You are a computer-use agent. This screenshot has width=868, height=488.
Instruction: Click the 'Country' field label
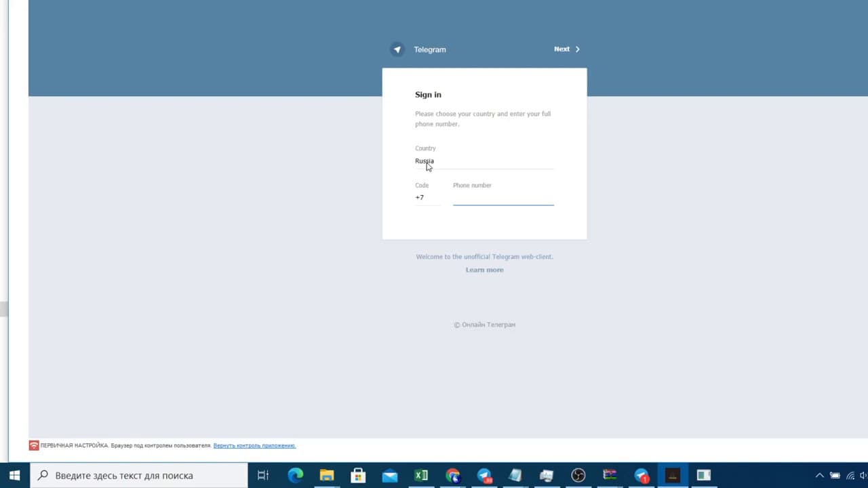pos(425,148)
